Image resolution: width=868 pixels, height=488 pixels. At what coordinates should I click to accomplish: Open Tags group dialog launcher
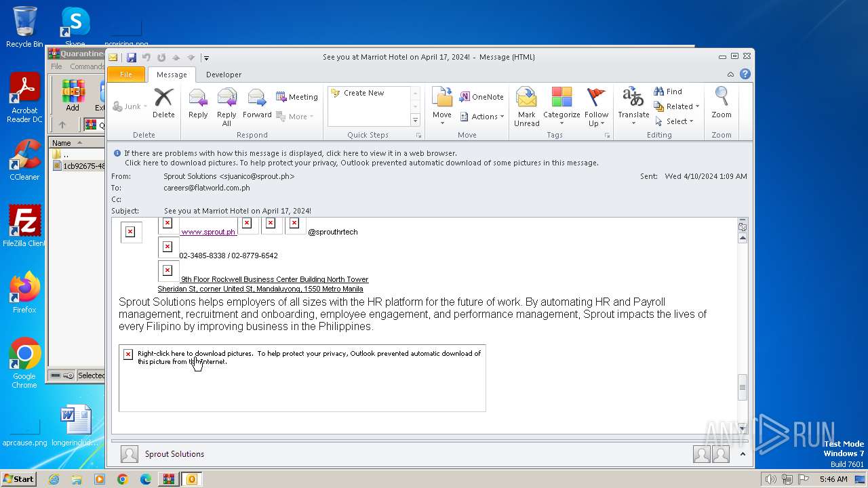click(607, 136)
